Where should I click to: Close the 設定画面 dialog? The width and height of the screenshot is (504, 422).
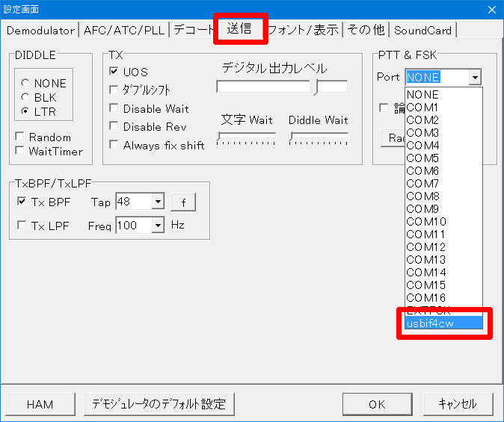pos(492,10)
